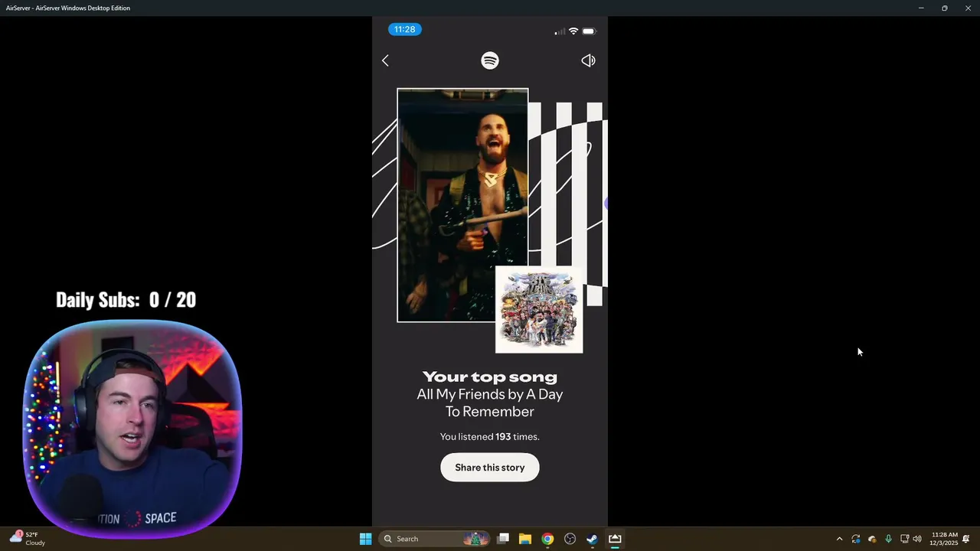Open Steam from the taskbar
This screenshot has width=980, height=551.
pyautogui.click(x=592, y=539)
